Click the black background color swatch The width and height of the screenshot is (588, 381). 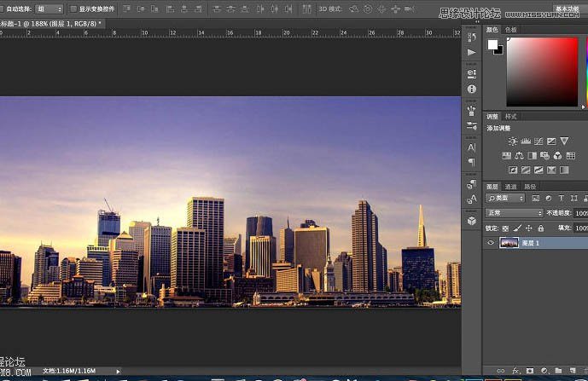tap(499, 50)
